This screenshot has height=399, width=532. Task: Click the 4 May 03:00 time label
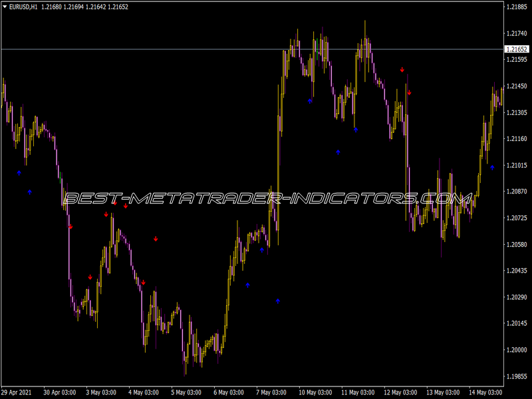coord(144,392)
